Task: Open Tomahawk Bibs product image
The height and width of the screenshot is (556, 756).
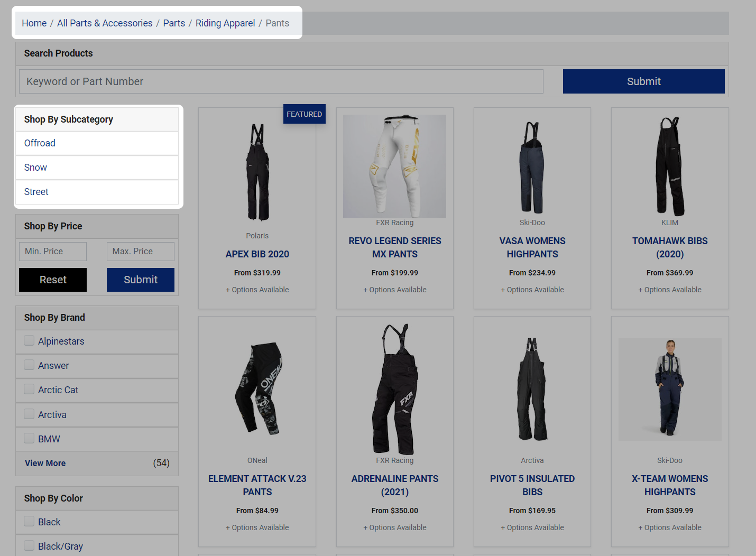Action: (x=670, y=166)
